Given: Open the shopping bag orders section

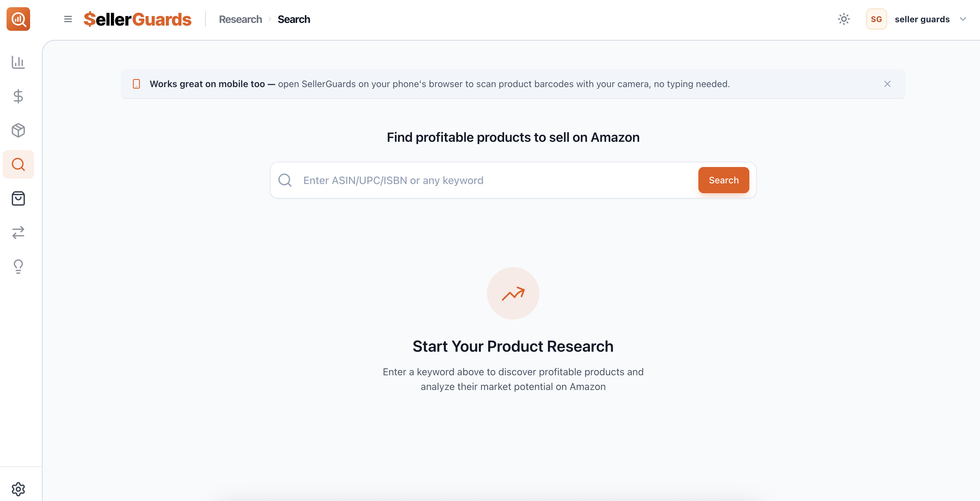Looking at the screenshot, I should click(18, 198).
